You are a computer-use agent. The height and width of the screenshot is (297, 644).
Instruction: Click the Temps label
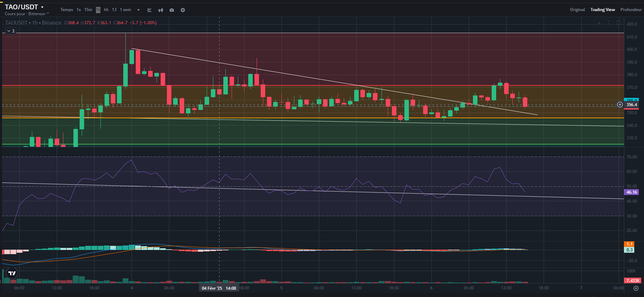click(x=67, y=10)
